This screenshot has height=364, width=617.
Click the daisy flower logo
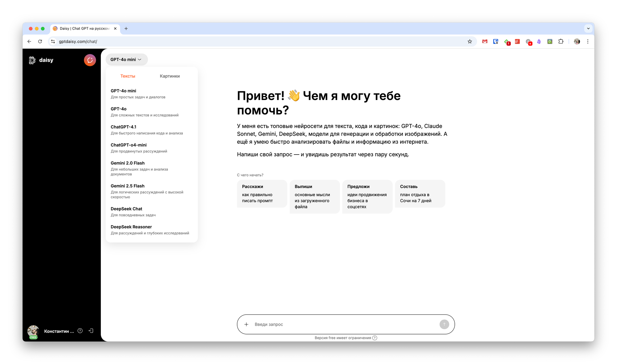32,60
